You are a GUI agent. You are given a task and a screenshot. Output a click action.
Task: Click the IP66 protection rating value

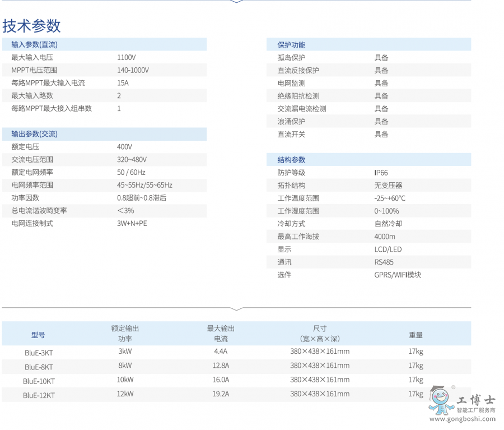pos(380,173)
